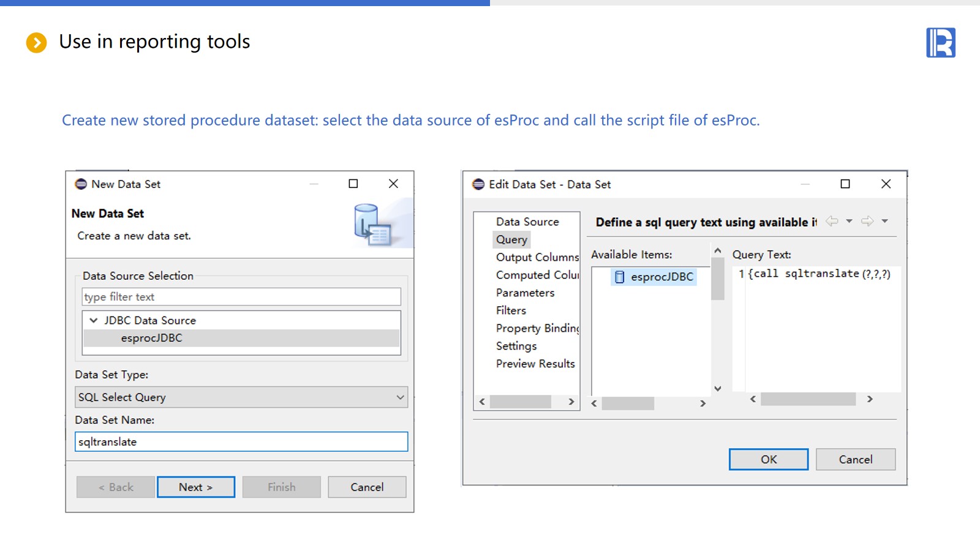Select esprocJDBC in Data Source Selection
980x551 pixels.
152,338
